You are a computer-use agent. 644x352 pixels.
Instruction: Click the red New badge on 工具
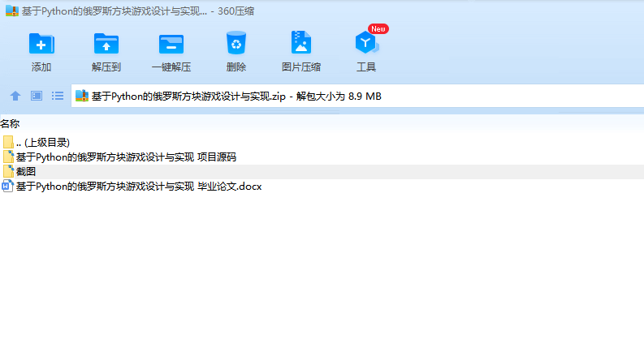click(x=378, y=28)
